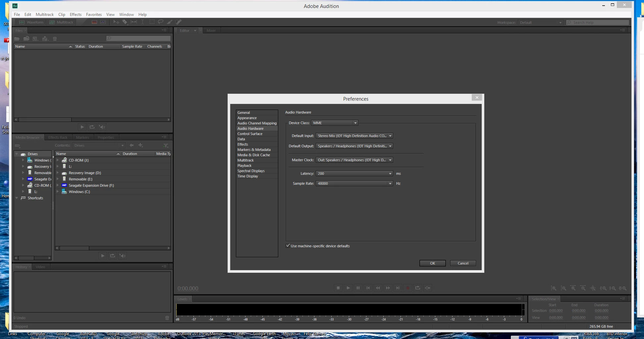Select the Razor tool in toolbar
644x339 pixels.
click(125, 22)
